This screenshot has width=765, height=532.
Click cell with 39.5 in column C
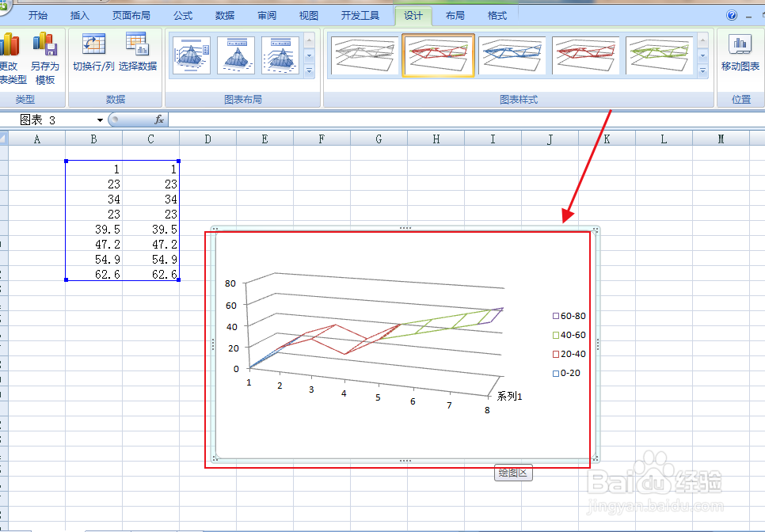tap(150, 229)
